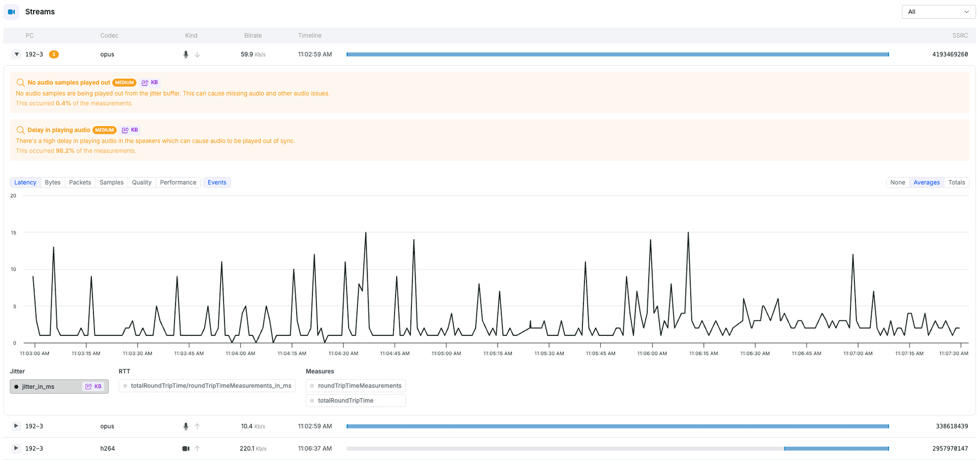Click the video camera icon on h264 stream

[186, 449]
